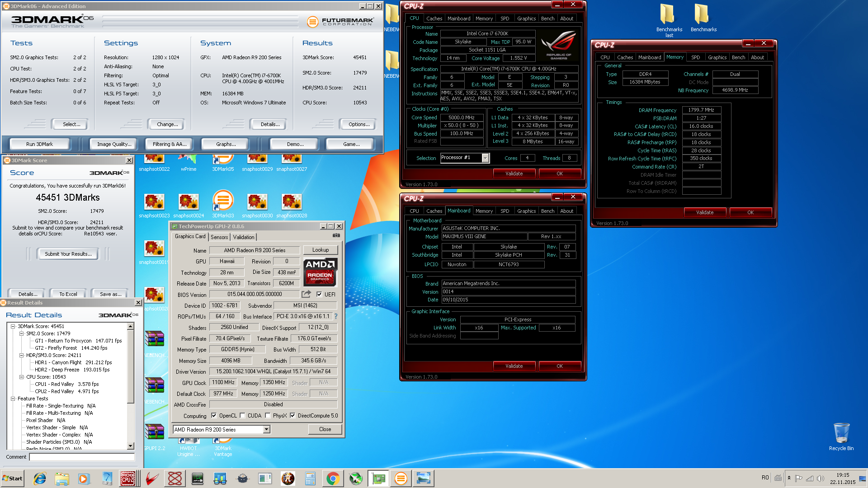Click the Result Details scrollbar up arrow
The width and height of the screenshot is (868, 488).
(x=131, y=326)
